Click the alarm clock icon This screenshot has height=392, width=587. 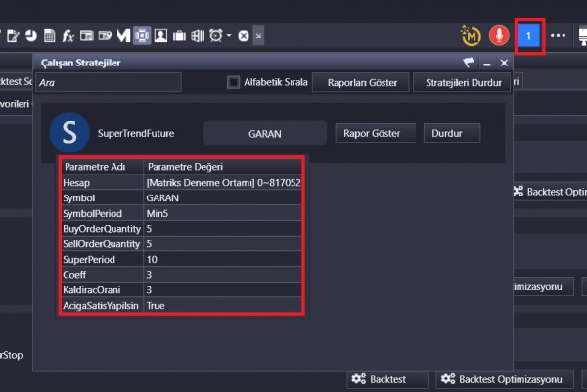point(216,36)
